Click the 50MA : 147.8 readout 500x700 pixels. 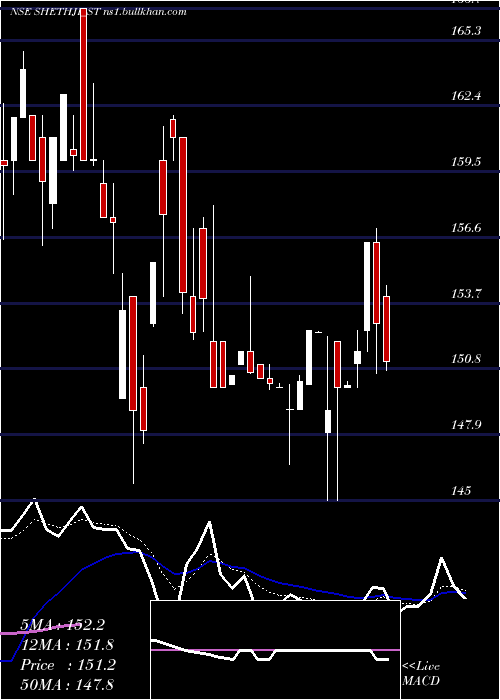point(67,684)
